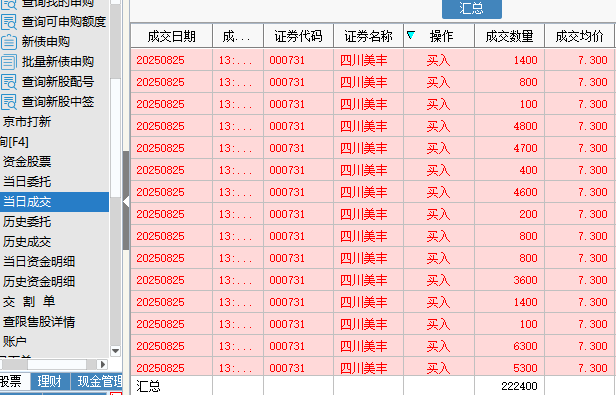The image size is (616, 395).
Task: Open 账户 in sidebar
Action: (15, 342)
